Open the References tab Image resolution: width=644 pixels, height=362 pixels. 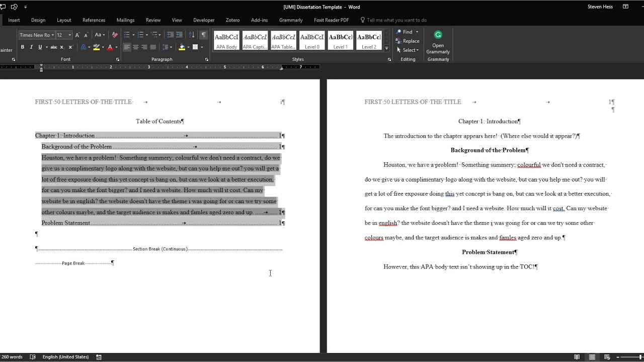[x=94, y=20]
